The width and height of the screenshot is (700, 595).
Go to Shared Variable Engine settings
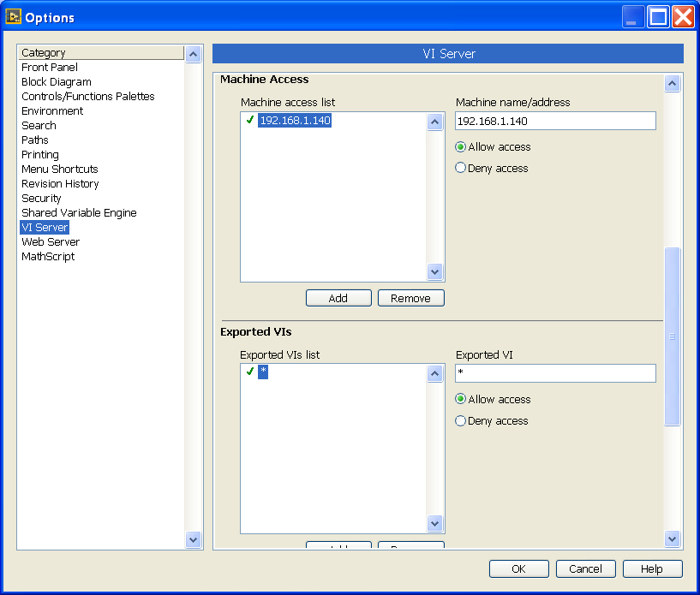[x=79, y=213]
